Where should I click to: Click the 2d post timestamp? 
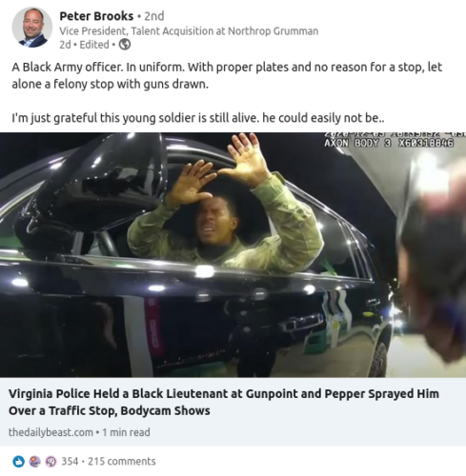pos(65,45)
